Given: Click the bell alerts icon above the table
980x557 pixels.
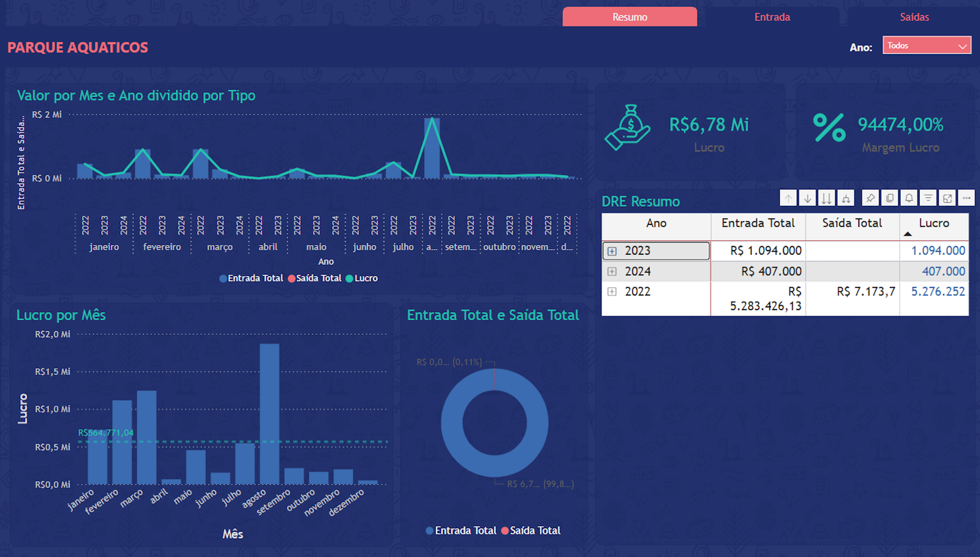Looking at the screenshot, I should click(909, 198).
